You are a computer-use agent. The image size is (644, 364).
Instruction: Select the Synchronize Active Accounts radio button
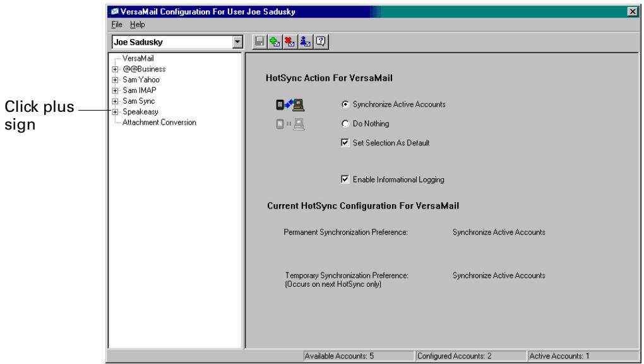[345, 104]
